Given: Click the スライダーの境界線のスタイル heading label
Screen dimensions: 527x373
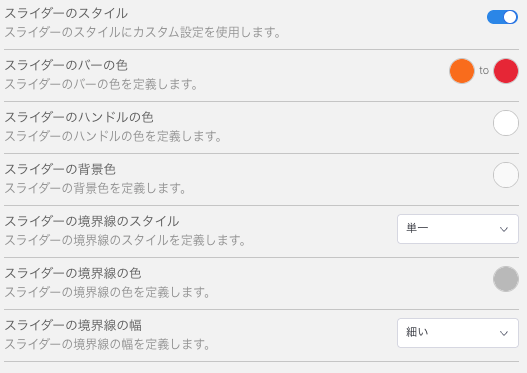Looking at the screenshot, I should pyautogui.click(x=91, y=221).
